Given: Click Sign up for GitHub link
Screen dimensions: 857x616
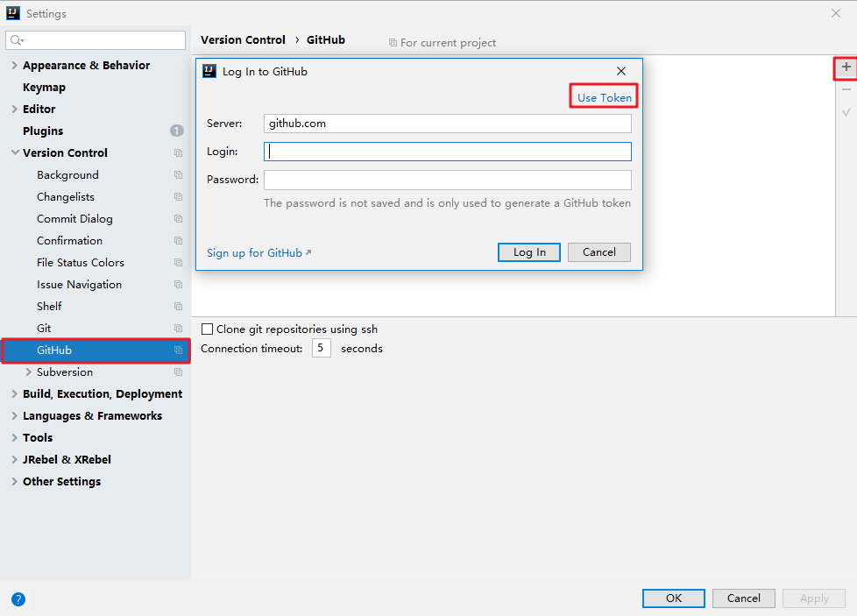Looking at the screenshot, I should 259,252.
